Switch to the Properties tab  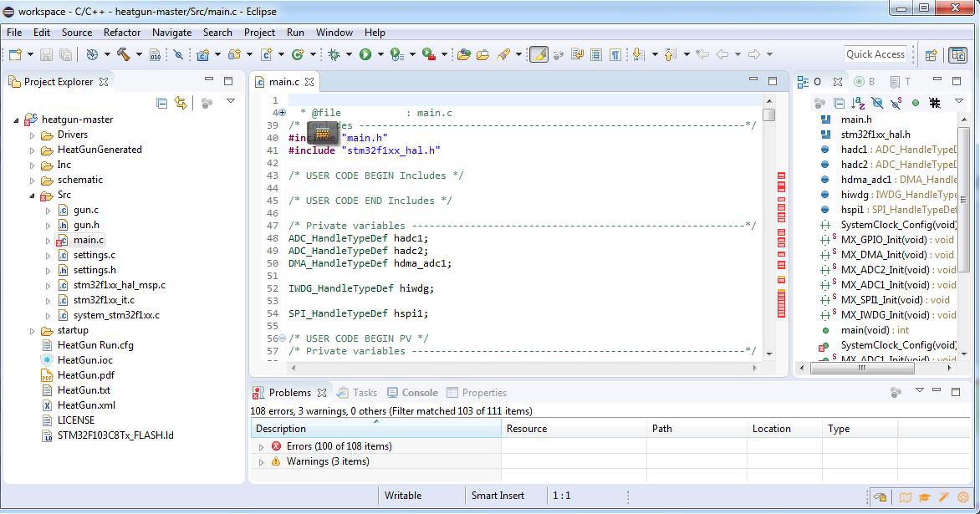[x=477, y=393]
